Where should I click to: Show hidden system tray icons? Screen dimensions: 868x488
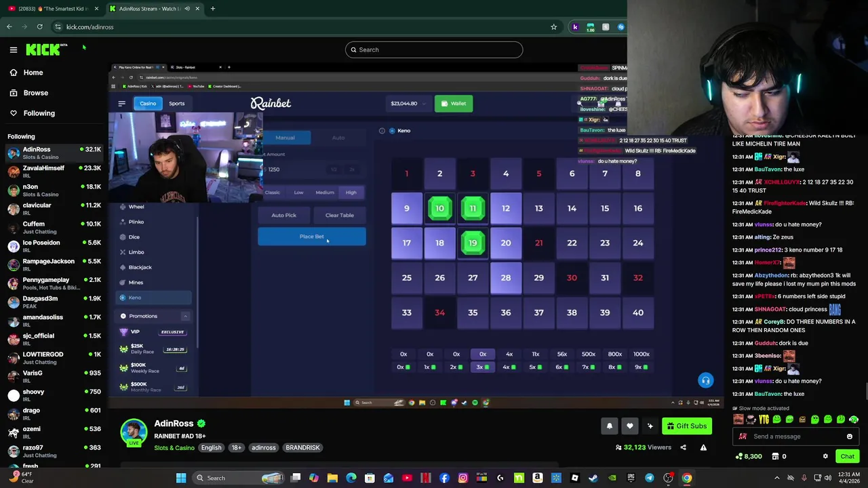point(777,478)
